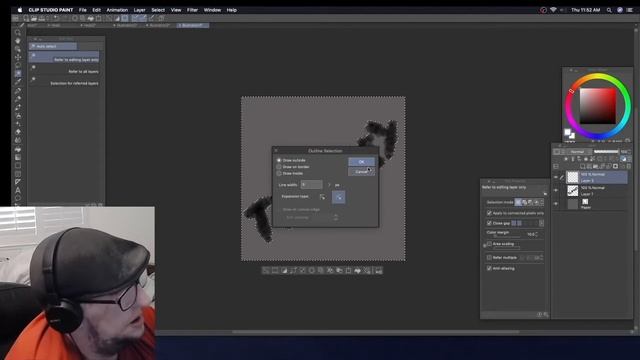
Task: Select Draw on border radio option
Action: click(279, 167)
